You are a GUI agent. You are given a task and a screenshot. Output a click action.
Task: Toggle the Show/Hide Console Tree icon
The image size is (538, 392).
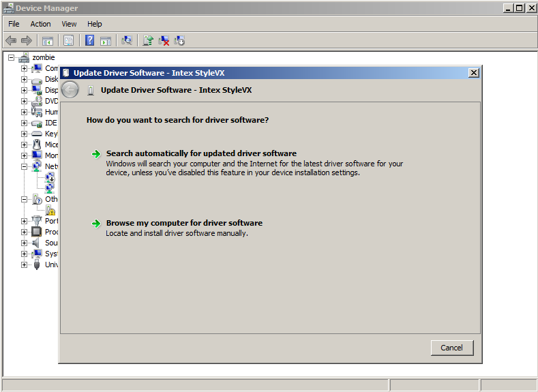coord(47,41)
